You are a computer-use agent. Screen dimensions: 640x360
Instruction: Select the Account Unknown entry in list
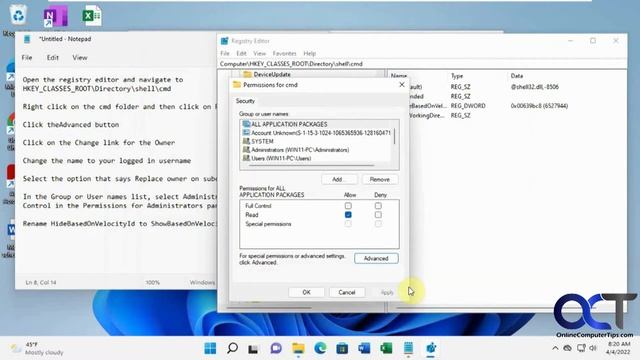317,133
